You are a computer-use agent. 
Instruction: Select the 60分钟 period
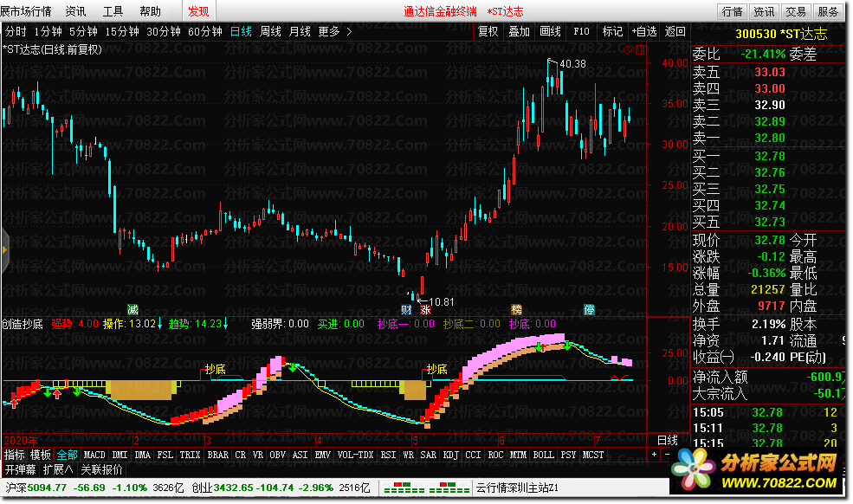click(x=204, y=31)
